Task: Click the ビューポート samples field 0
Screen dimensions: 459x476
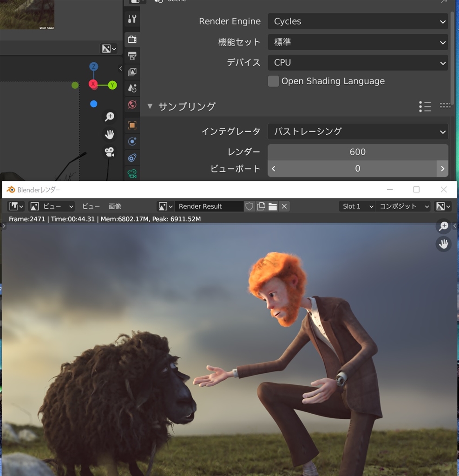Action: pyautogui.click(x=358, y=169)
